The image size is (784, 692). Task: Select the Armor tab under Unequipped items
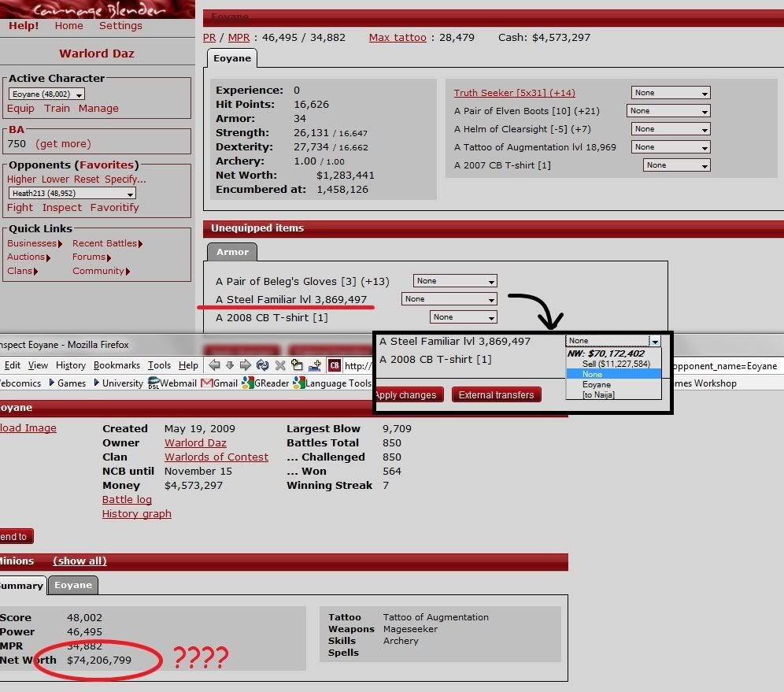tap(232, 252)
